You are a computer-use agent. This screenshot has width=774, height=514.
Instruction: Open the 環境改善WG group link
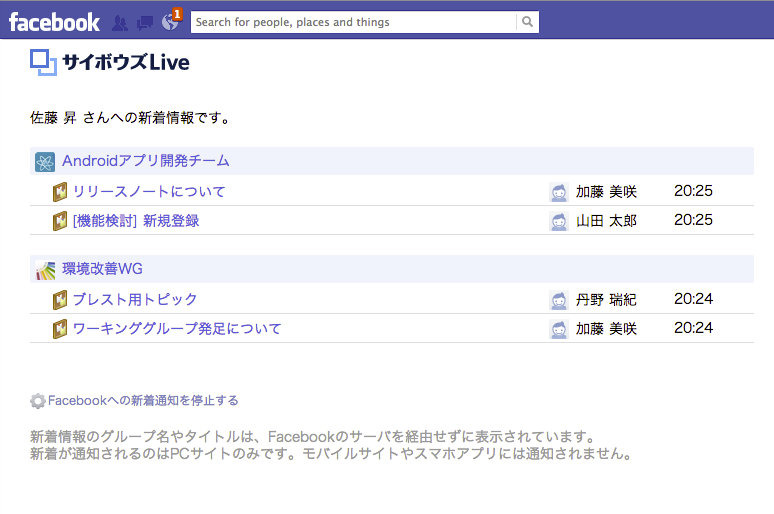[102, 269]
